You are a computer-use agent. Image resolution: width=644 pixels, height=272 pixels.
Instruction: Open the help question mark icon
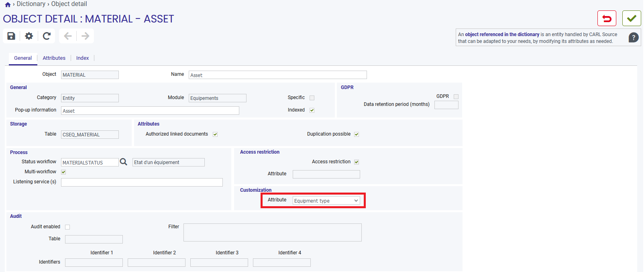point(634,37)
